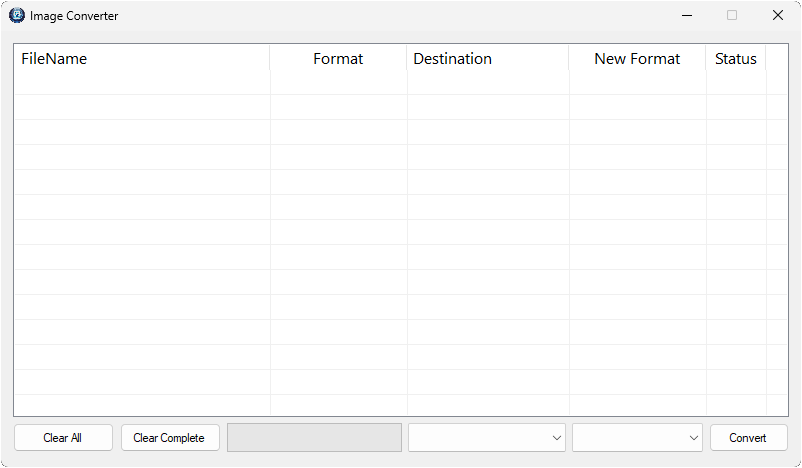Click the Clear Complete button
The width and height of the screenshot is (802, 468).
coord(170,438)
